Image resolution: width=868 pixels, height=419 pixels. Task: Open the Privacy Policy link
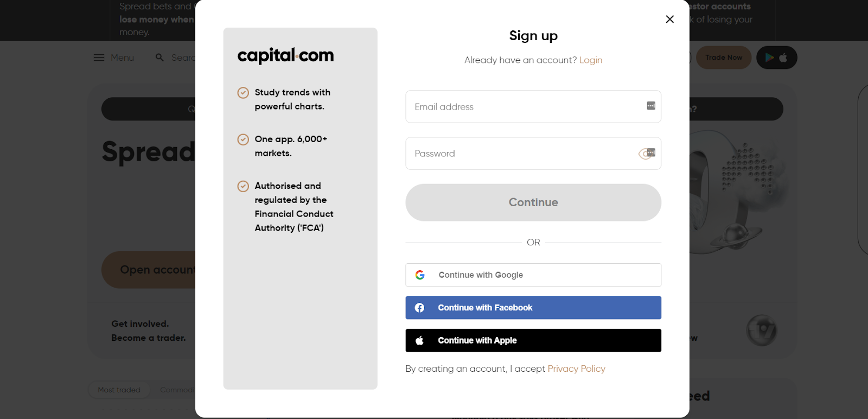pyautogui.click(x=576, y=369)
